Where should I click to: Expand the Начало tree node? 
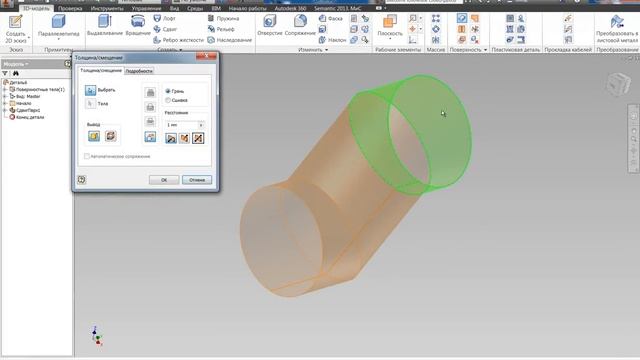(5, 103)
